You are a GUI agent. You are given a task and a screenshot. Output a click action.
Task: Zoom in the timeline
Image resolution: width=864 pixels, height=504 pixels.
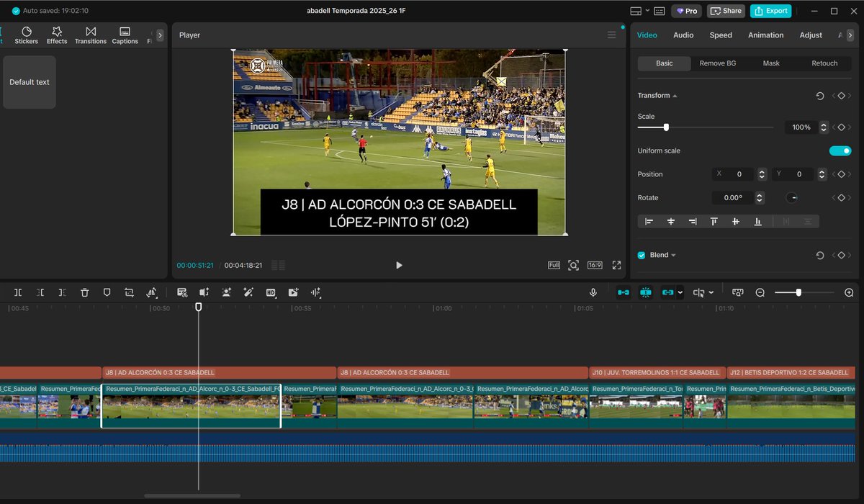pyautogui.click(x=849, y=292)
